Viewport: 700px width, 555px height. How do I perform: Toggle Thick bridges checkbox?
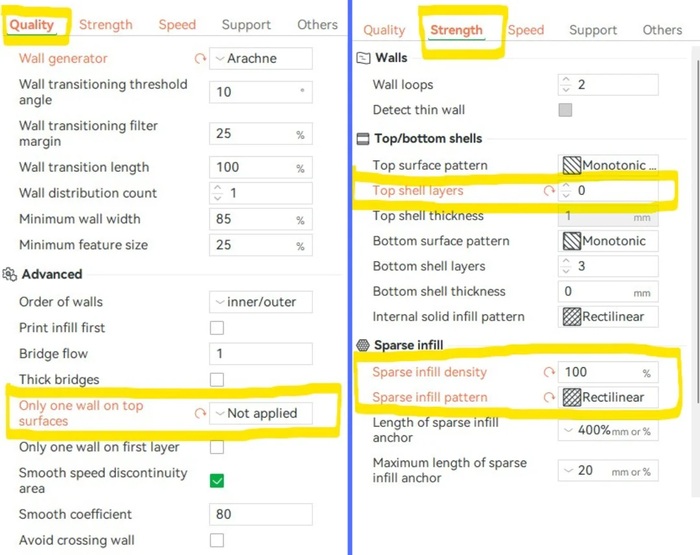tap(217, 380)
